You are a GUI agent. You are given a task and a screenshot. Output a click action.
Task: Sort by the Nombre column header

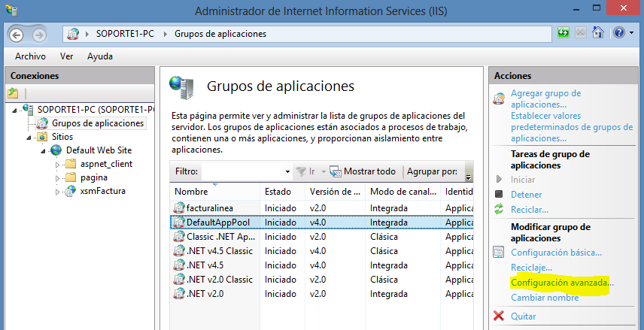click(215, 192)
